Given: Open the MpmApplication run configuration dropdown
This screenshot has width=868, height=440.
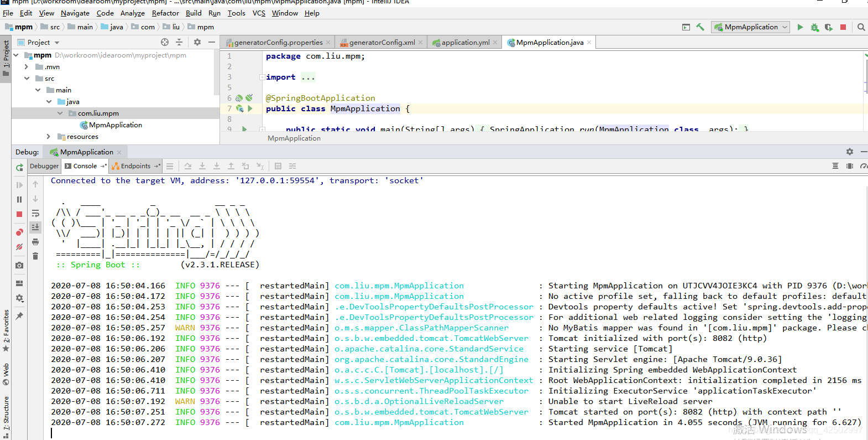Looking at the screenshot, I should click(751, 27).
